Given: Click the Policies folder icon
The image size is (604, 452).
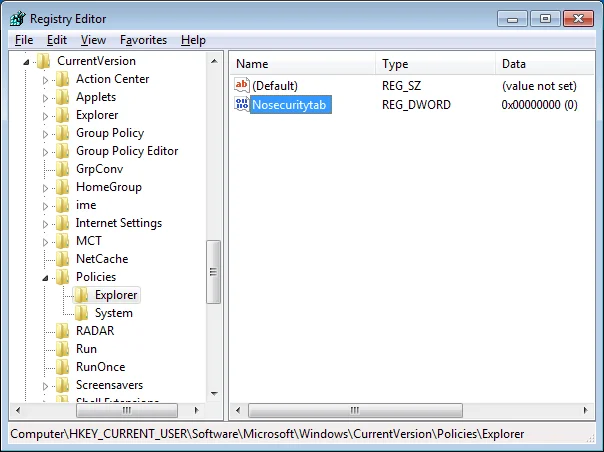Looking at the screenshot, I should [x=62, y=277].
